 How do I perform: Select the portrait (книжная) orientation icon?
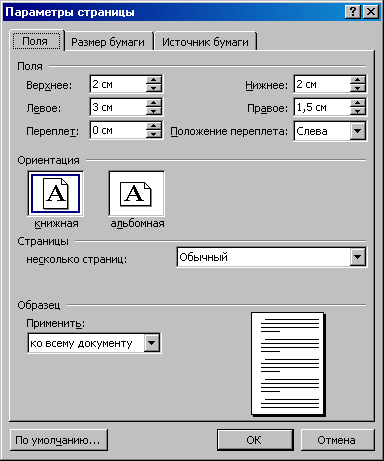click(x=55, y=194)
